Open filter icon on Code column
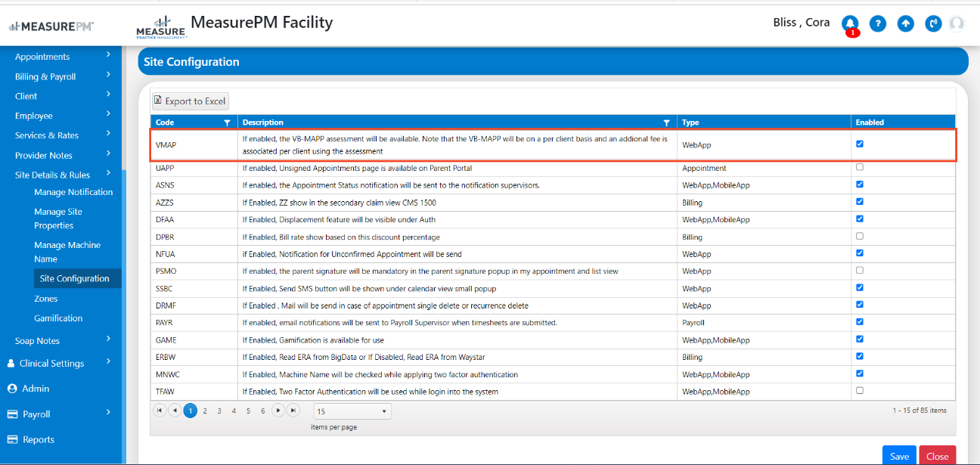The image size is (980, 465). (227, 122)
